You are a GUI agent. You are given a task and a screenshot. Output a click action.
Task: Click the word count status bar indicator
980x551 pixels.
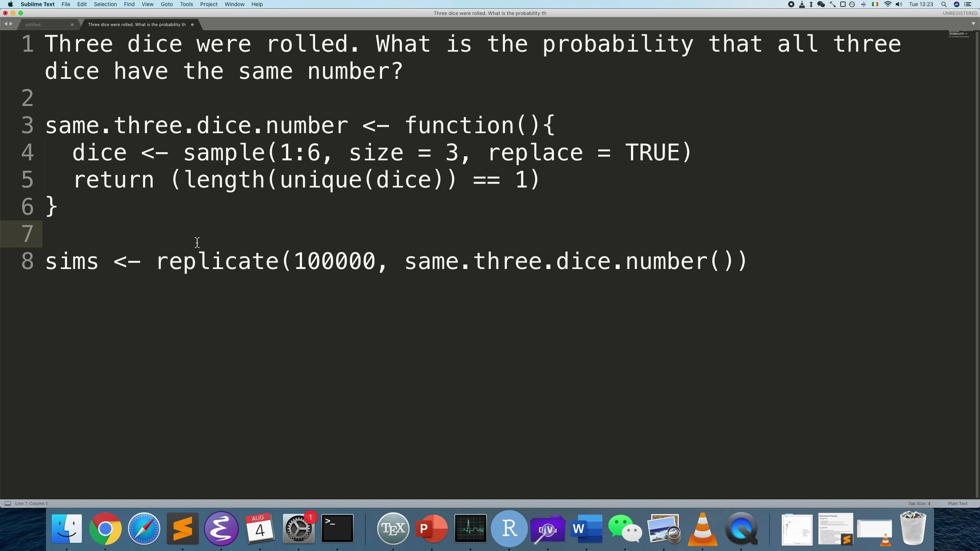[32, 504]
